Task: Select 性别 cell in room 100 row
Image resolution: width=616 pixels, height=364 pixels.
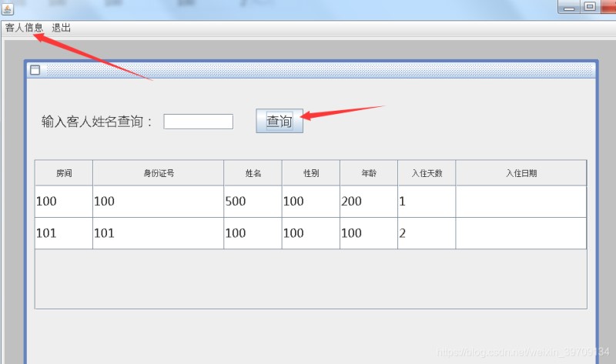Action: click(x=311, y=202)
